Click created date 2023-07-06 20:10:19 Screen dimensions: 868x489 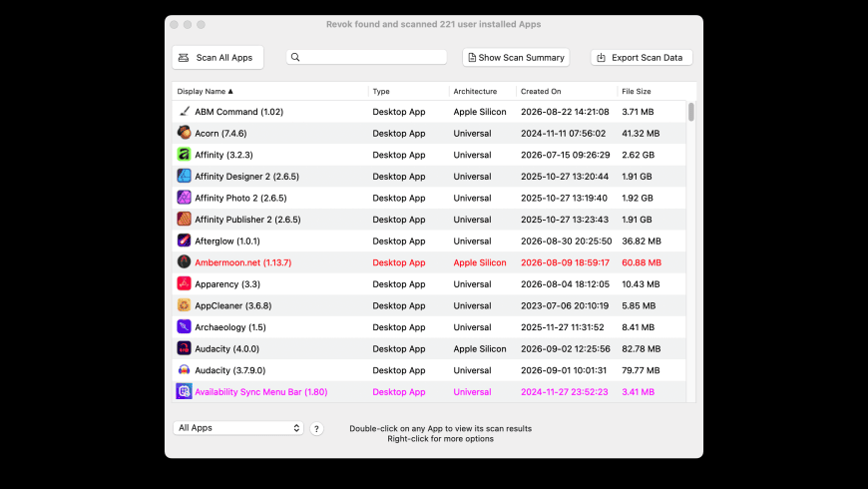(565, 305)
